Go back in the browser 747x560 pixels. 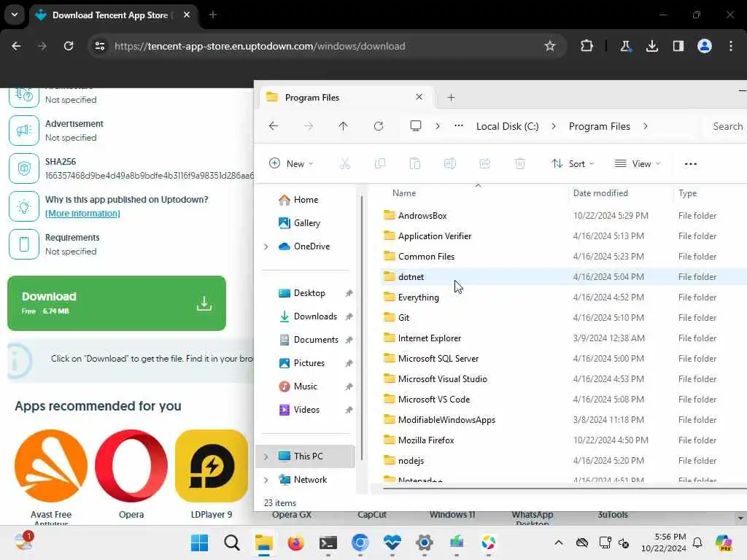[16, 46]
